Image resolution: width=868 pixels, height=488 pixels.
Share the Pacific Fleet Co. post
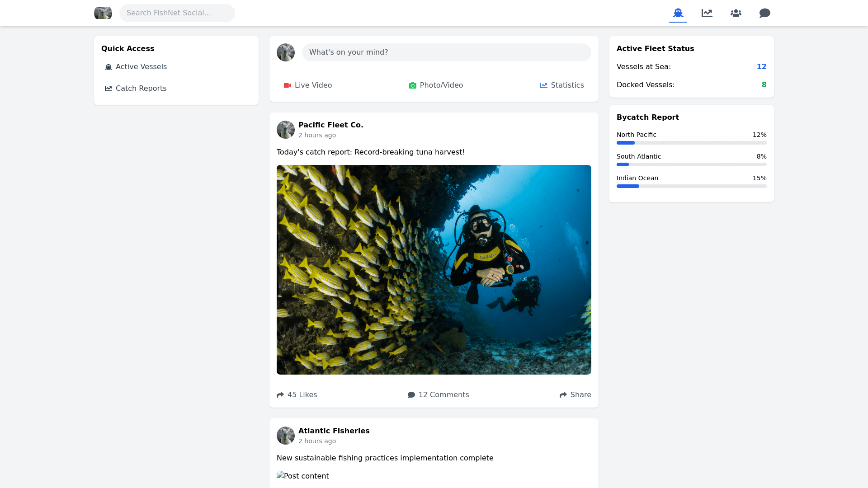click(x=575, y=395)
